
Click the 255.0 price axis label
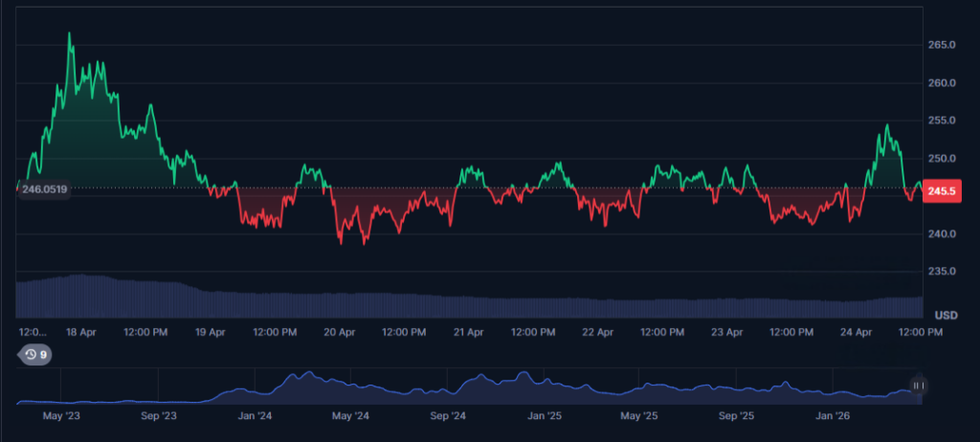[942, 121]
